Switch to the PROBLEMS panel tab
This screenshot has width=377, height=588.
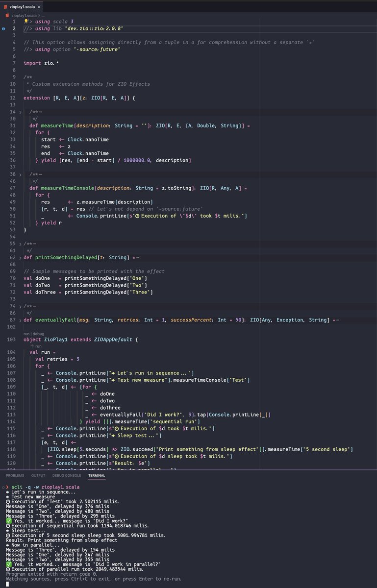pos(15,475)
